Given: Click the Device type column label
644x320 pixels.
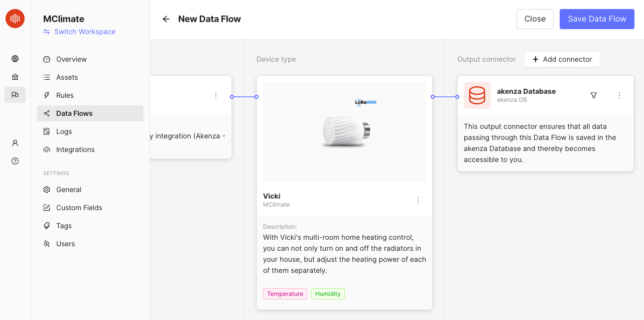Looking at the screenshot, I should (x=276, y=59).
